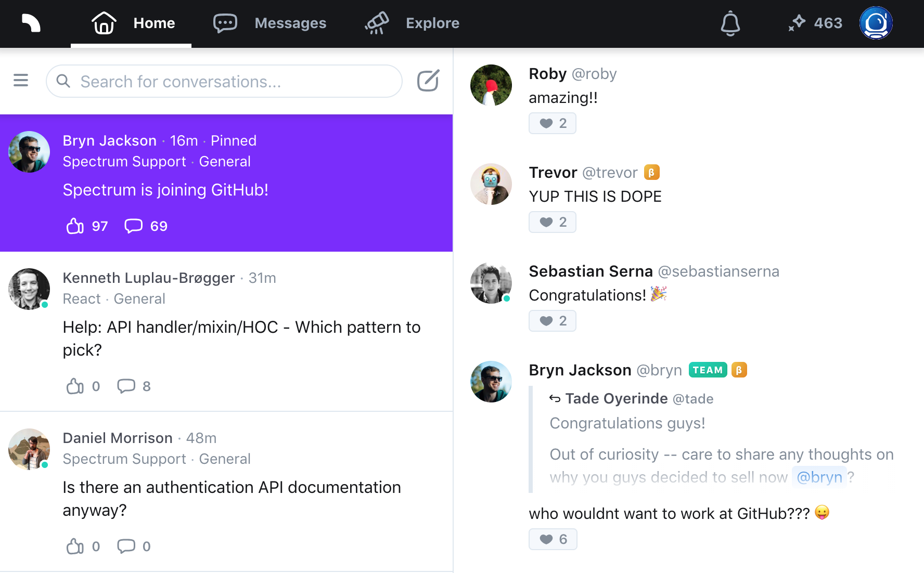This screenshot has width=924, height=573.
Task: Click the magnifying glass search icon
Action: (x=63, y=81)
